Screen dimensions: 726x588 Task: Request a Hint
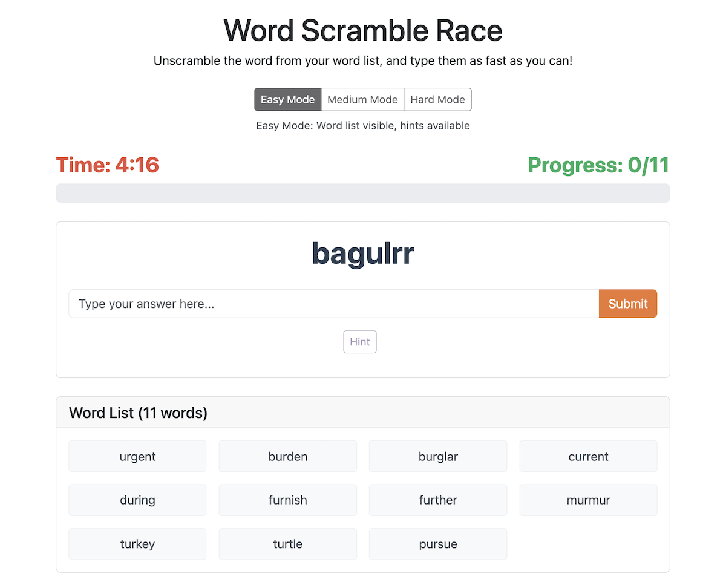[x=359, y=342]
